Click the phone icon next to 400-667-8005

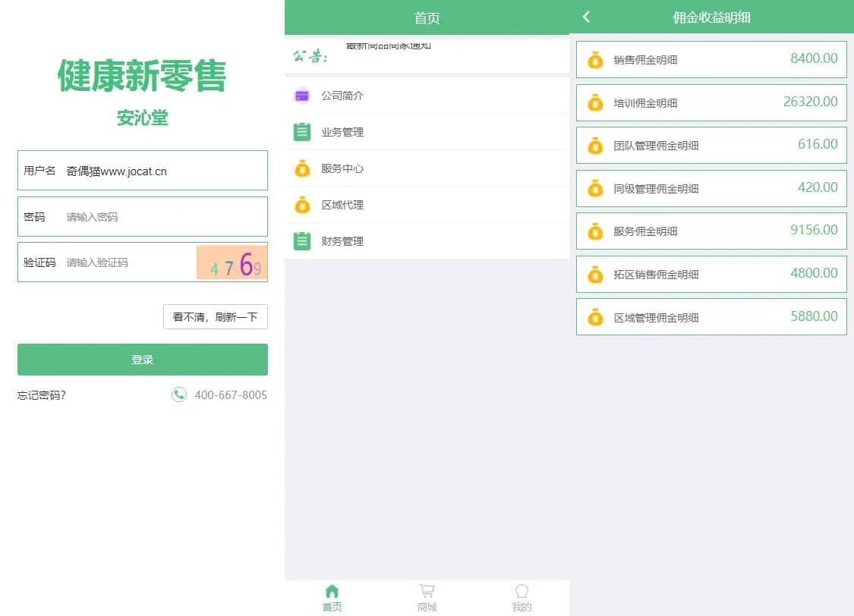[178, 394]
